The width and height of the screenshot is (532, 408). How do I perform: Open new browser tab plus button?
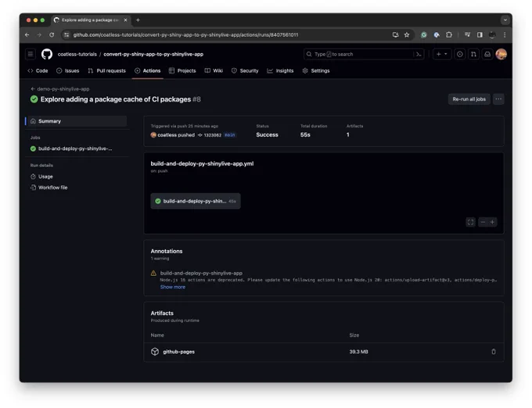(138, 20)
